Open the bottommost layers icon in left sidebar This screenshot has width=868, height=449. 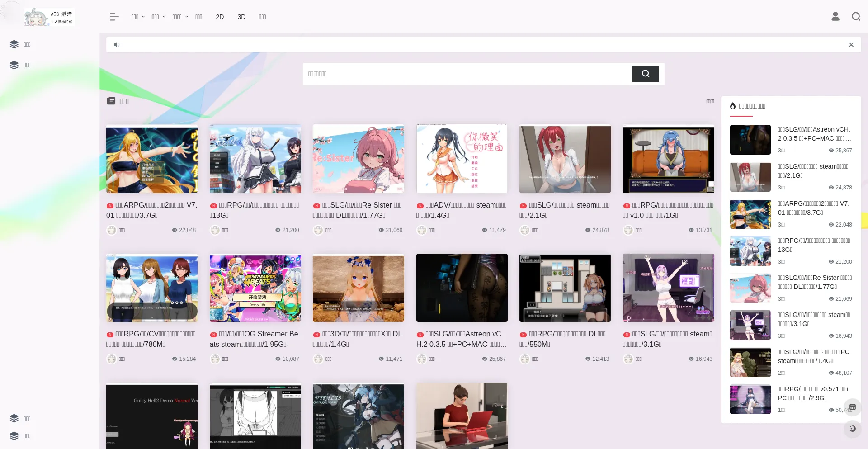point(14,436)
